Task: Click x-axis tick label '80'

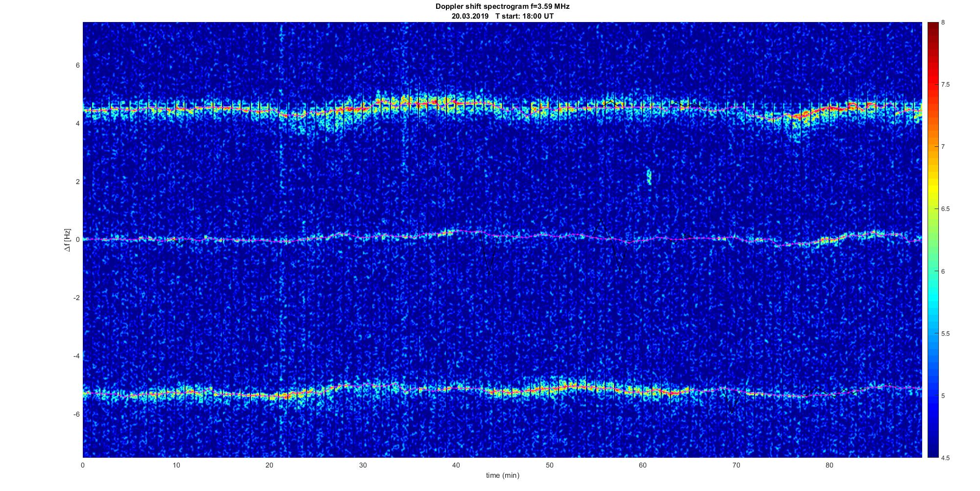Action: coord(829,465)
